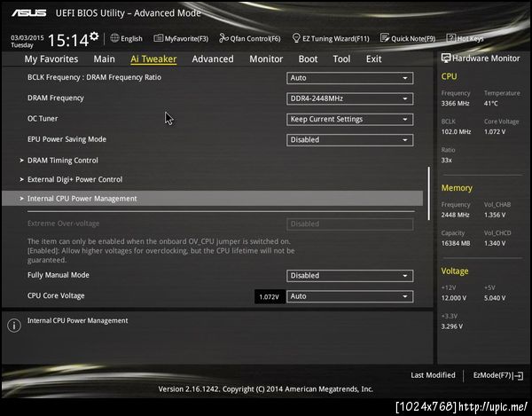The height and width of the screenshot is (416, 532).
Task: Click the 2448 MHz memory frequency value
Action: click(456, 216)
